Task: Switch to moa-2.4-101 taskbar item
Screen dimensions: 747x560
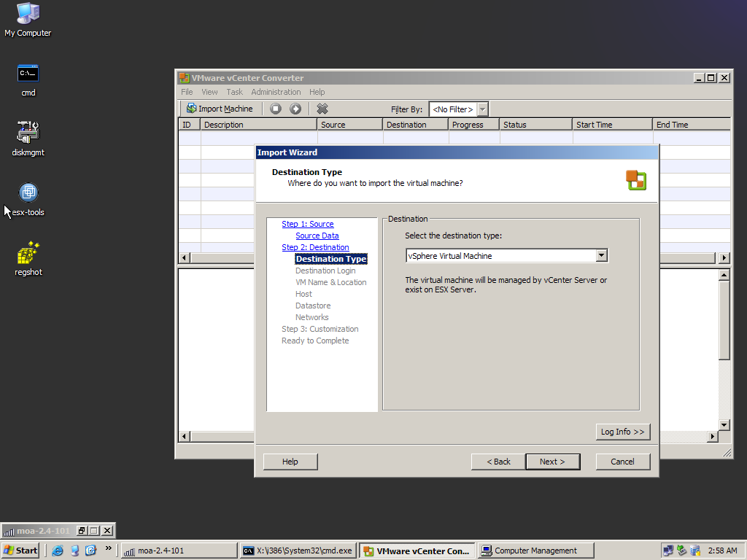Action: pos(179,551)
